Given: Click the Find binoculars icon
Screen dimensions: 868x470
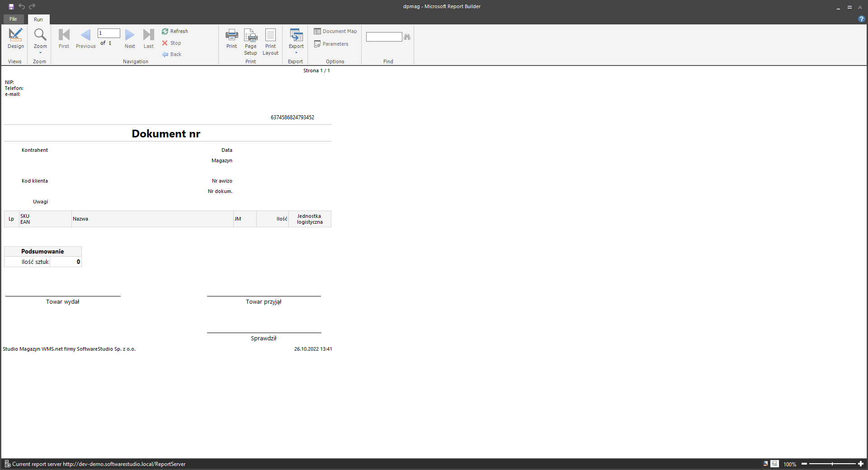Looking at the screenshot, I should pyautogui.click(x=407, y=37).
